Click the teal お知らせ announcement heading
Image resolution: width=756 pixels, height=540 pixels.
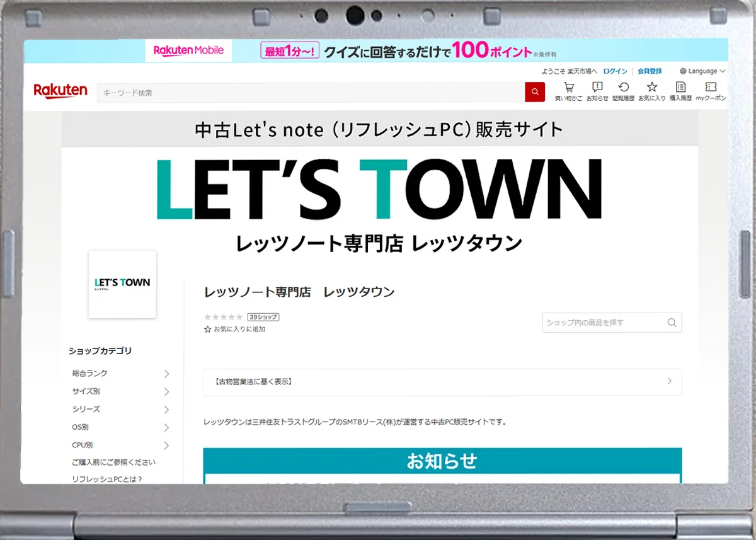[442, 461]
